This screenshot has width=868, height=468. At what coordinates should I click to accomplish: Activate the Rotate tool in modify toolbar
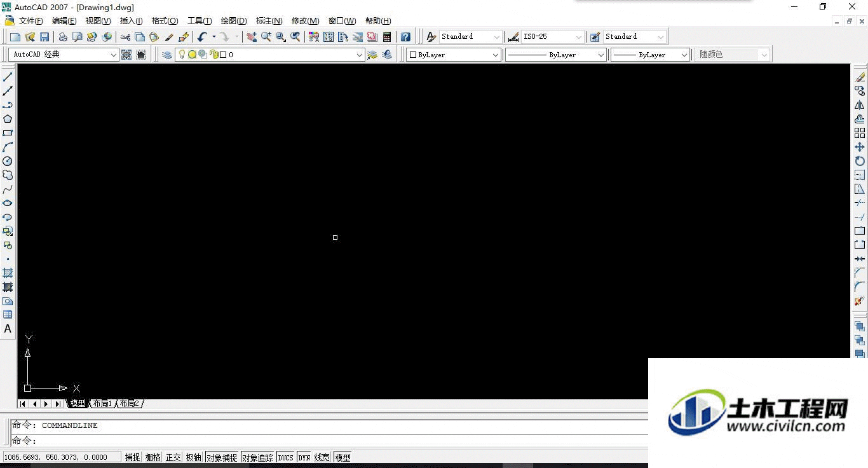pyautogui.click(x=860, y=161)
